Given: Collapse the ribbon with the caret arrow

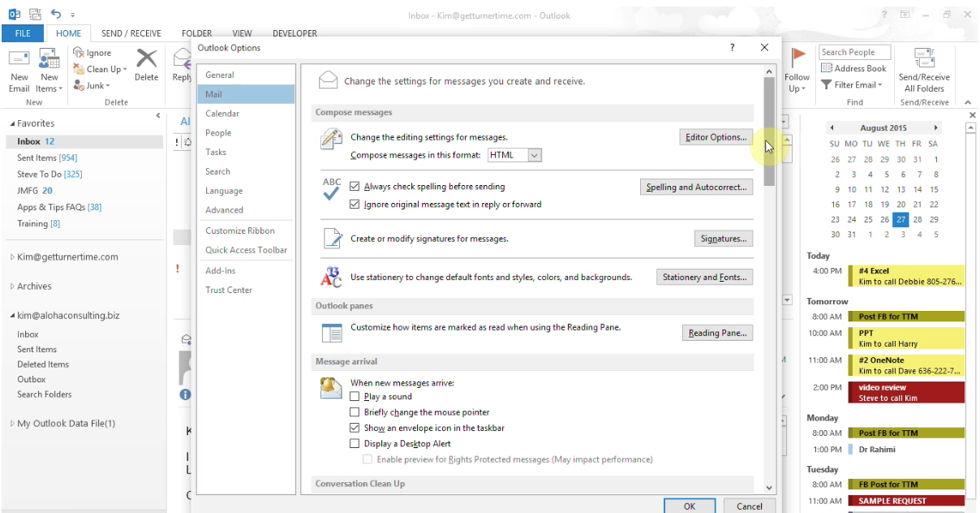Looking at the screenshot, I should click(x=967, y=102).
